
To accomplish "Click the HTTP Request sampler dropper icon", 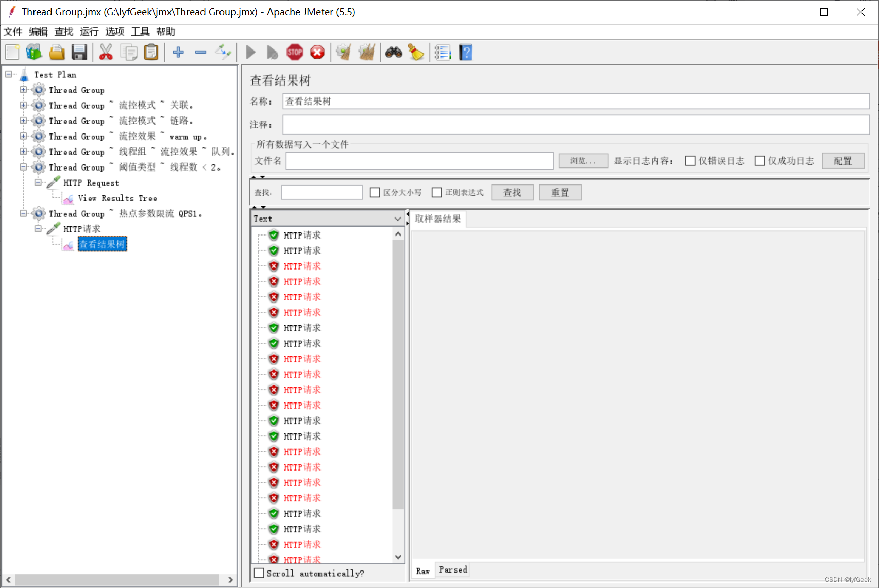I will 54,182.
